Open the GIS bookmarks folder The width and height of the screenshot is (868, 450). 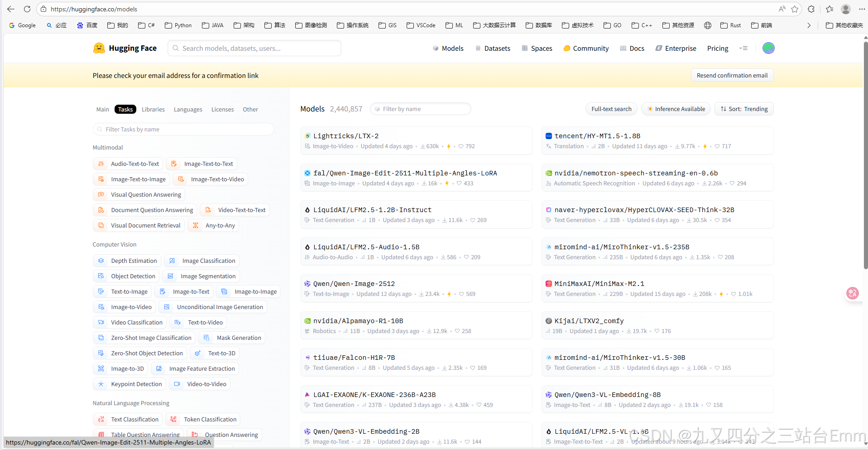pos(388,25)
